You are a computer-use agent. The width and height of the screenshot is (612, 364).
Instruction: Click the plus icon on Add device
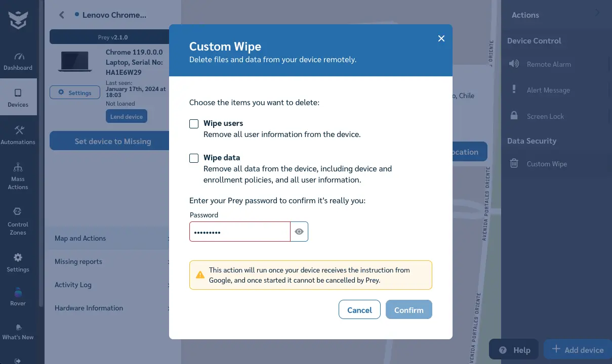556,349
